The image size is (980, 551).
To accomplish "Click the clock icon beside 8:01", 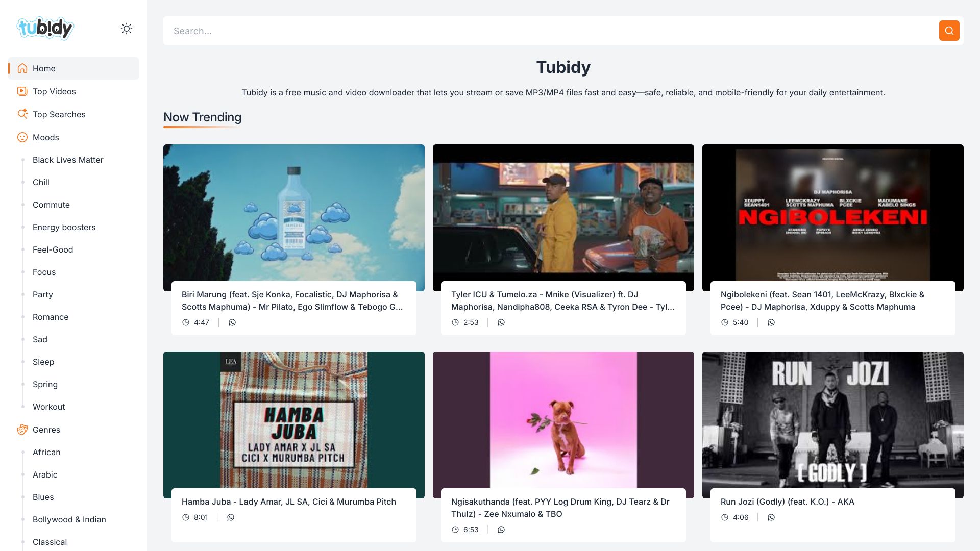I will (186, 517).
